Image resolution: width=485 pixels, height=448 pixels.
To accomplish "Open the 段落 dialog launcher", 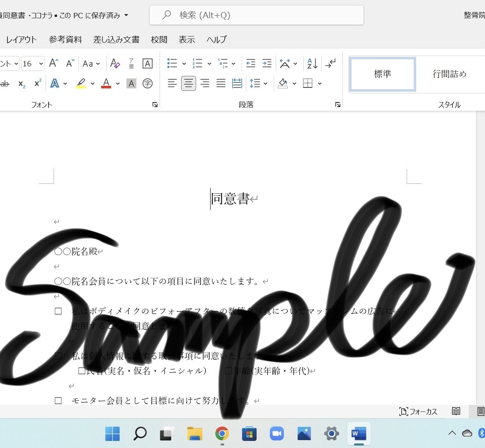I will click(x=338, y=105).
